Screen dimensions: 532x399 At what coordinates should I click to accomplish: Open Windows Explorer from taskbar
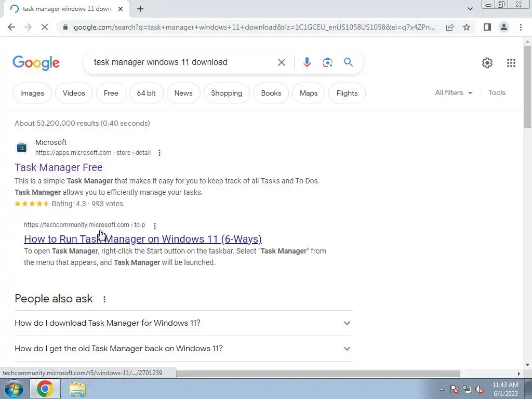click(77, 389)
